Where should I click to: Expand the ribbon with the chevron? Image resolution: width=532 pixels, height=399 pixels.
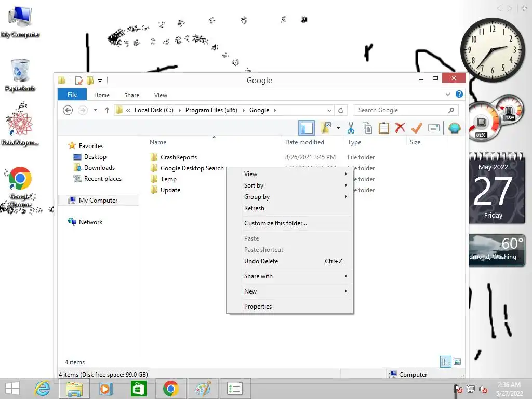(448, 95)
